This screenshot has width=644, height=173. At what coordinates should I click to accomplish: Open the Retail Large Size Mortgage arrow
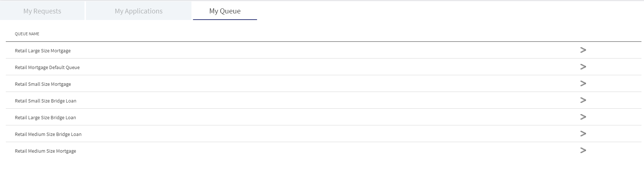[583, 50]
